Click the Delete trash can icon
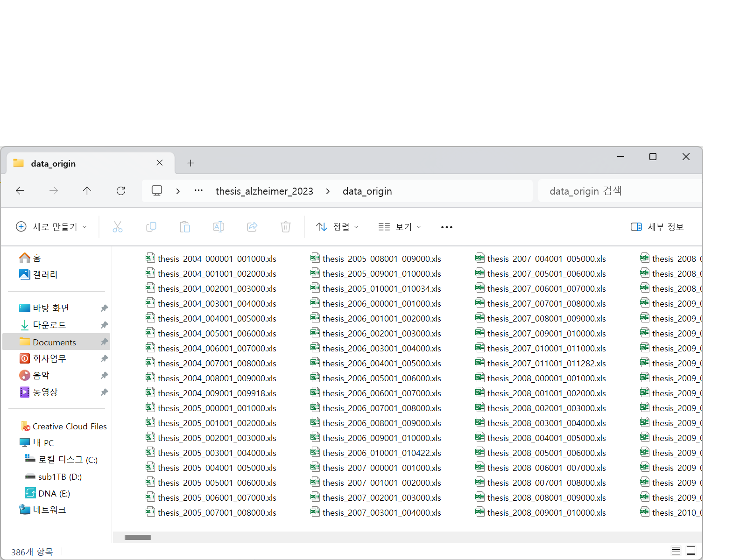 (x=286, y=227)
